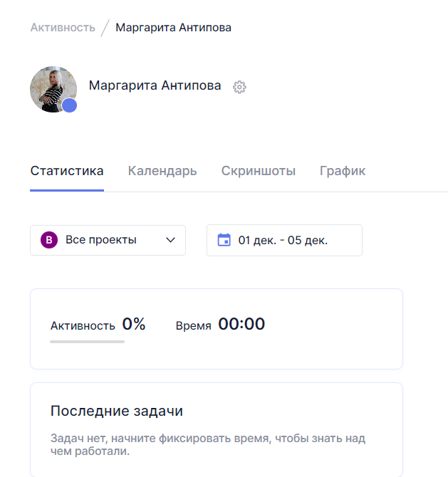Click the blue status dot on avatar
The image size is (448, 477).
(69, 105)
